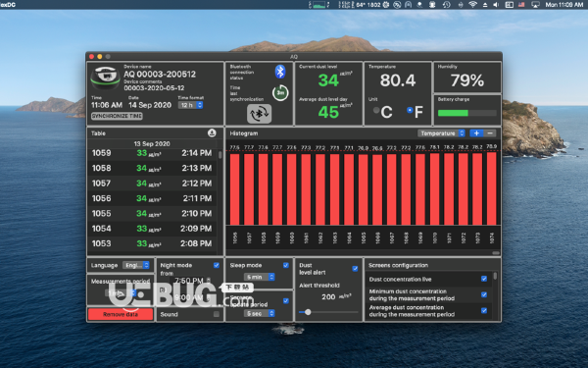
Task: Select Fahrenheit unit radio button
Action: pyautogui.click(x=410, y=110)
